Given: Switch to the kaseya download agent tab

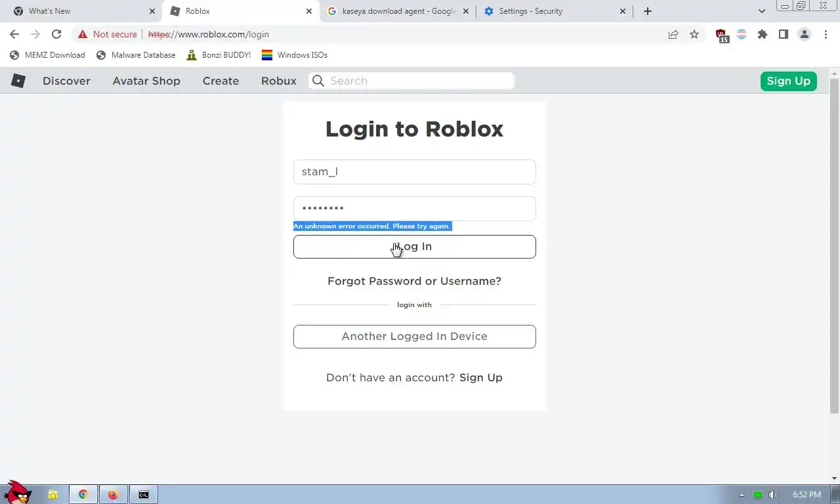Looking at the screenshot, I should (398, 11).
